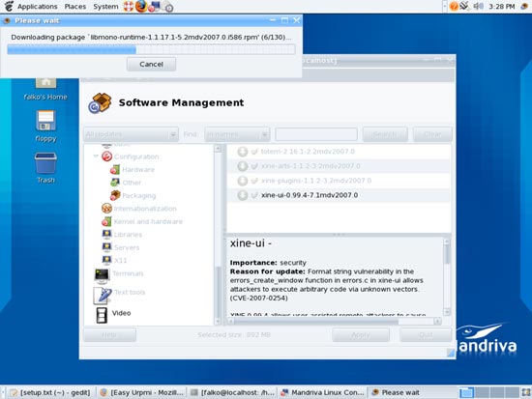Image resolution: width=532 pixels, height=399 pixels.
Task: Select the Terminals category icon
Action: [x=102, y=275]
